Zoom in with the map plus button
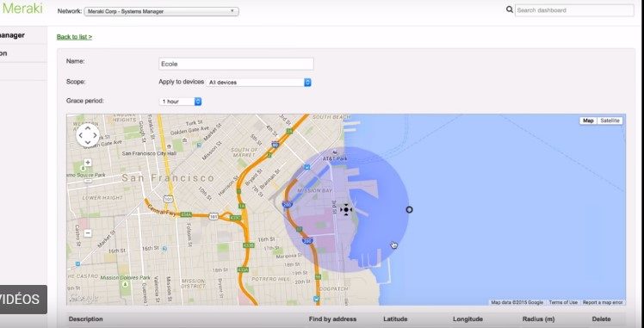Image resolution: width=644 pixels, height=328 pixels. [88, 163]
